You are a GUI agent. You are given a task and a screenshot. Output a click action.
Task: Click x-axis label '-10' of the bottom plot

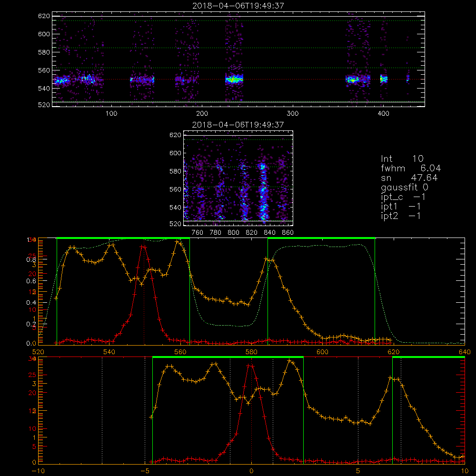(x=38, y=471)
